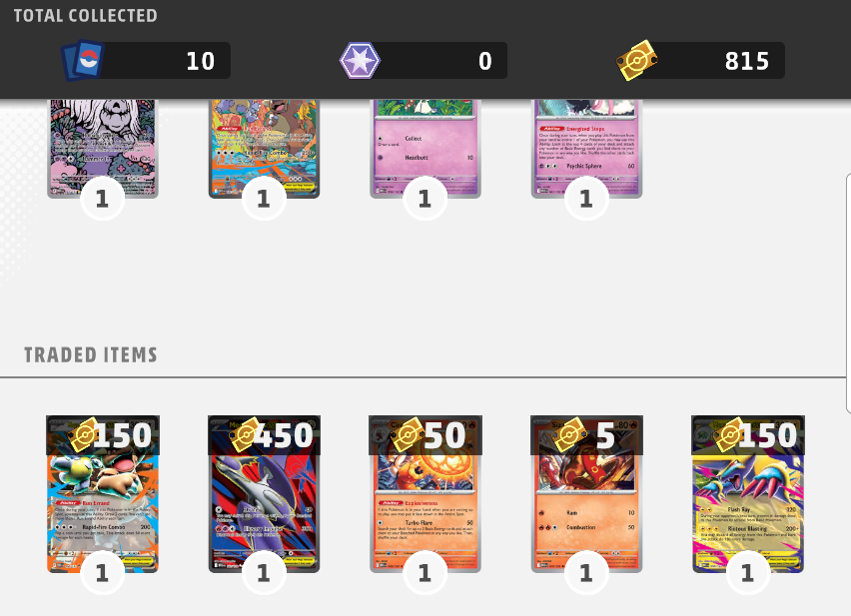Open the yellow Flash Ray card

coord(748,494)
